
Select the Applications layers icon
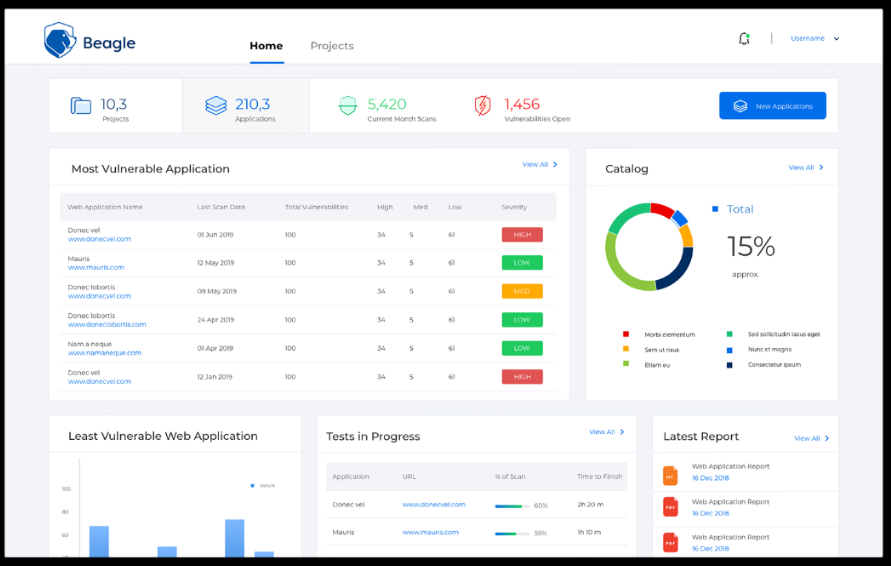[x=216, y=105]
